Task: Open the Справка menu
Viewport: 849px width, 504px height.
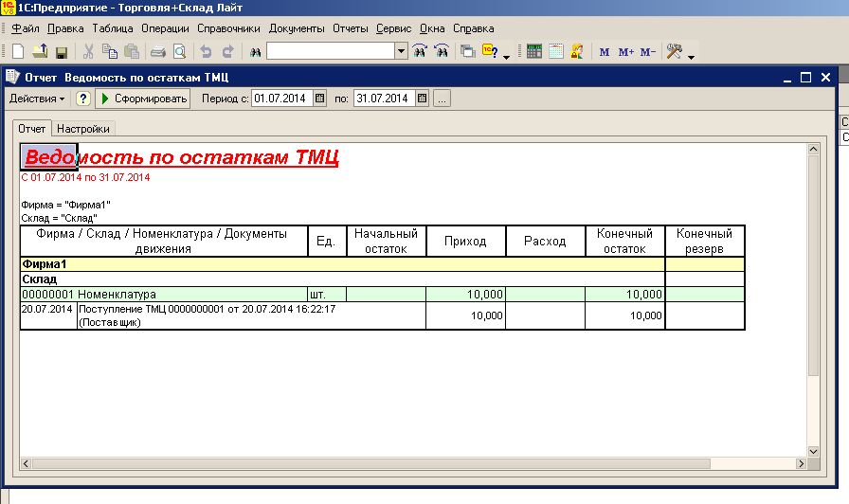Action: tap(473, 28)
